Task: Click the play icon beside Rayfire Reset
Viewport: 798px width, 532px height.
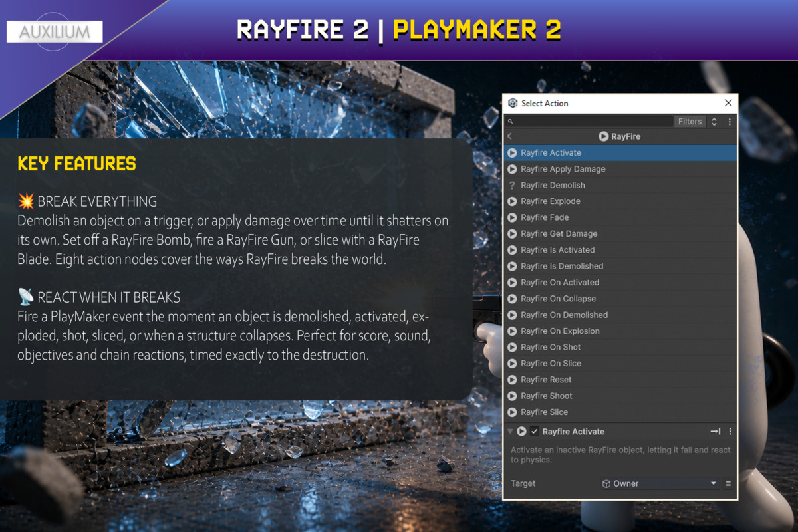Action: [512, 380]
